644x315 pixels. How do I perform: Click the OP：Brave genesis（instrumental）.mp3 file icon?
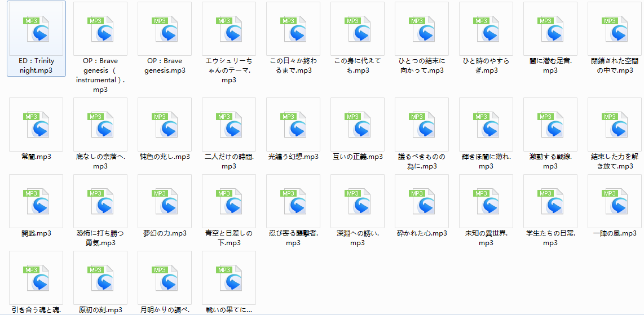(100, 29)
